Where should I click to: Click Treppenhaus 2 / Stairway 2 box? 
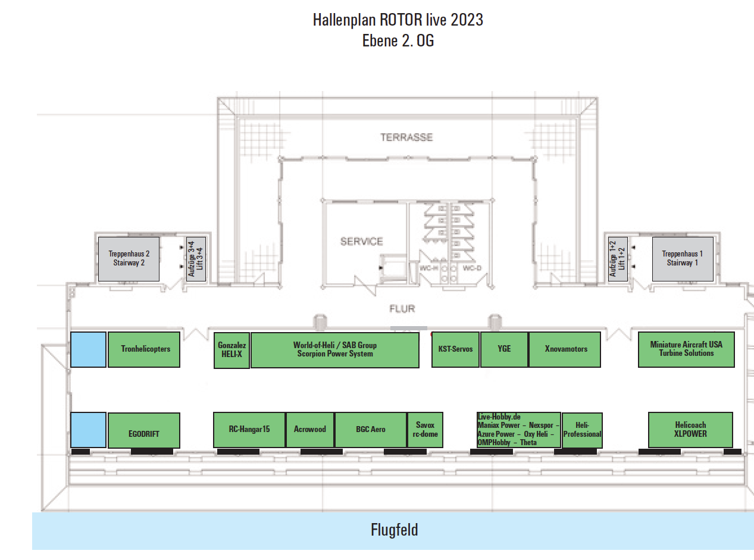pyautogui.click(x=129, y=259)
